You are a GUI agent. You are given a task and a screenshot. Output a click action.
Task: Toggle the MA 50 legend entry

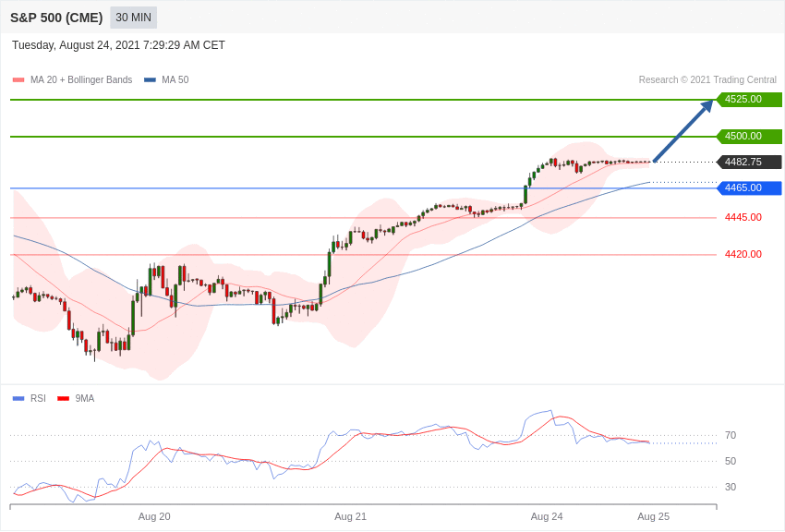175,80
